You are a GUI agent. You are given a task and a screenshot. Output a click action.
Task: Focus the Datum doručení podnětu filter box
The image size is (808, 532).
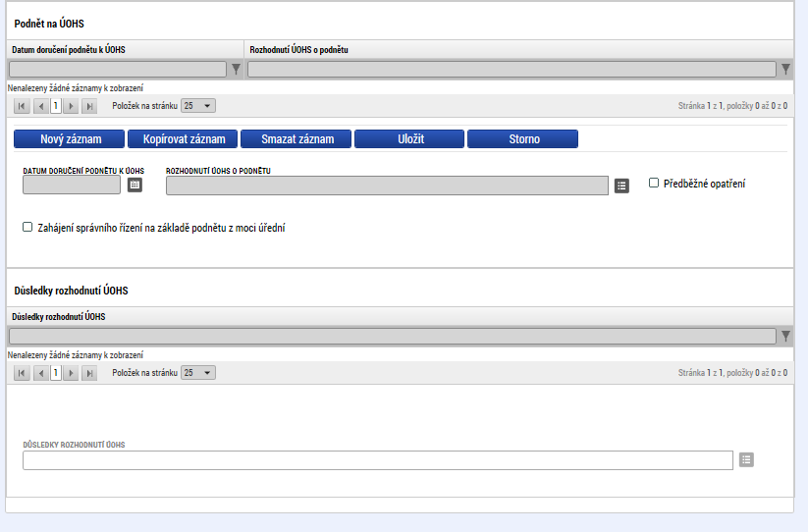click(x=118, y=69)
